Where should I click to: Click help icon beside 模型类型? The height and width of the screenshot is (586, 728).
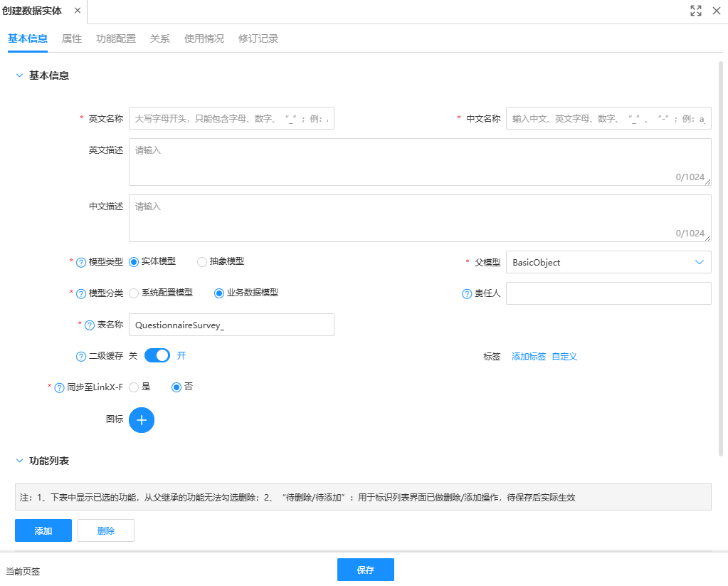81,262
